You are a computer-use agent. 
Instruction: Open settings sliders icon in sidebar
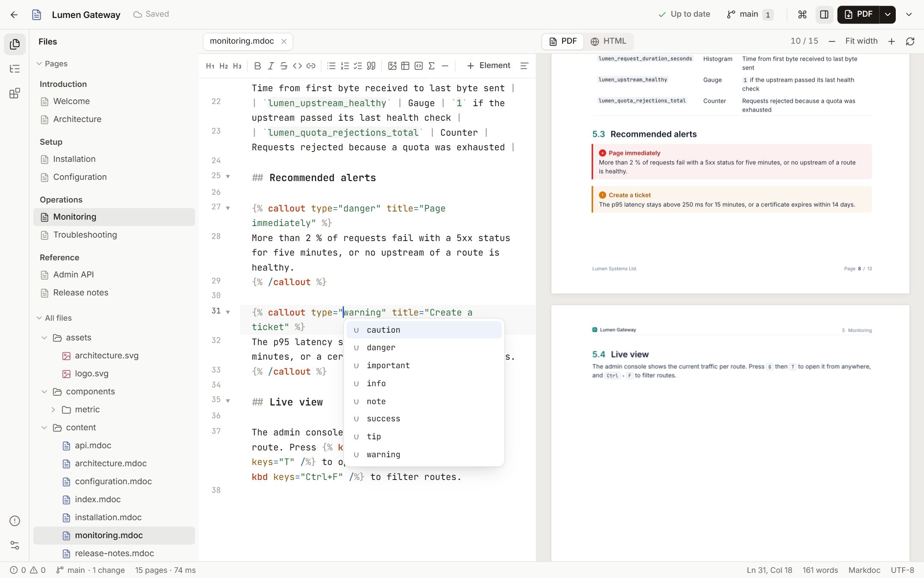15,545
